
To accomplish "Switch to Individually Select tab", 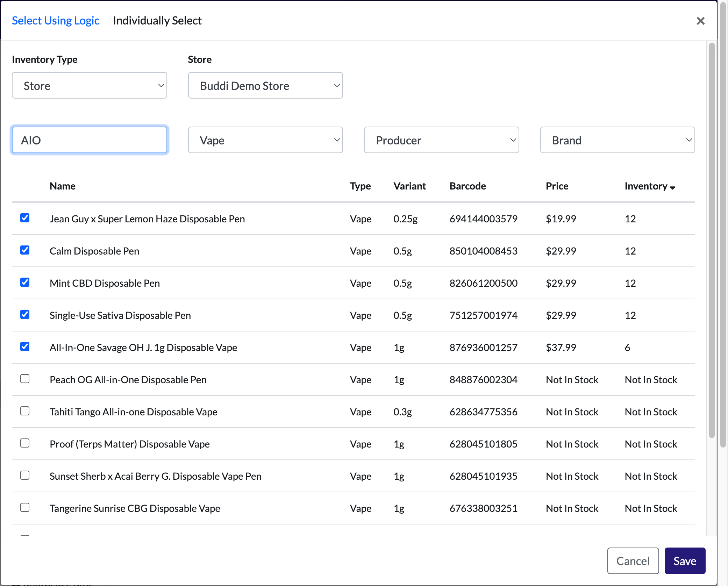I will [157, 21].
